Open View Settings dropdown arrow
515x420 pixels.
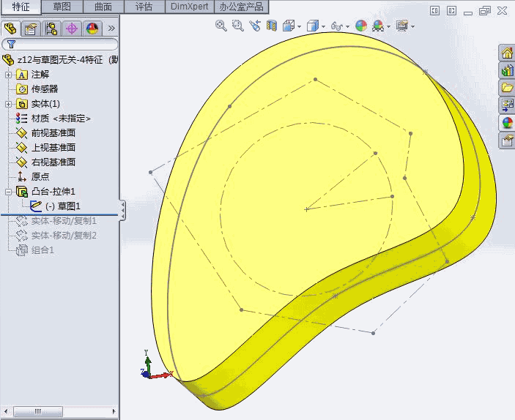[x=413, y=26]
